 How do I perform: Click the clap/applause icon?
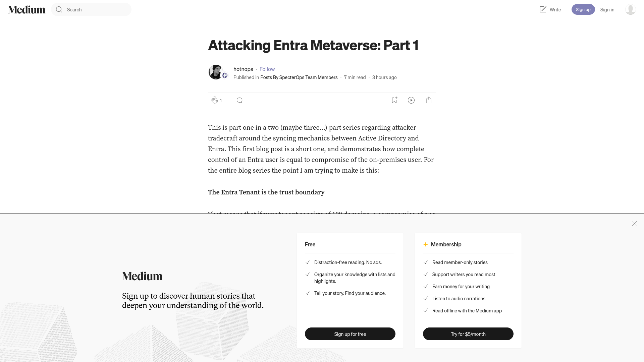pos(214,100)
